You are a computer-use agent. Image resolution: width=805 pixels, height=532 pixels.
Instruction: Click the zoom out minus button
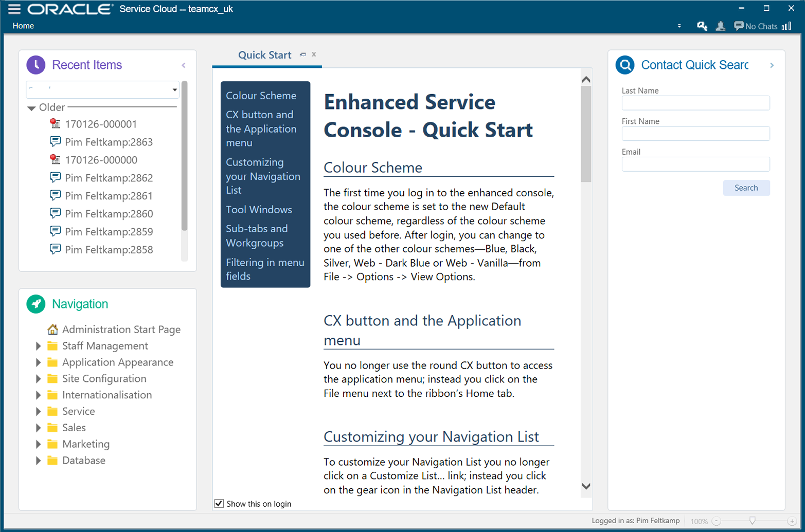coord(717,521)
